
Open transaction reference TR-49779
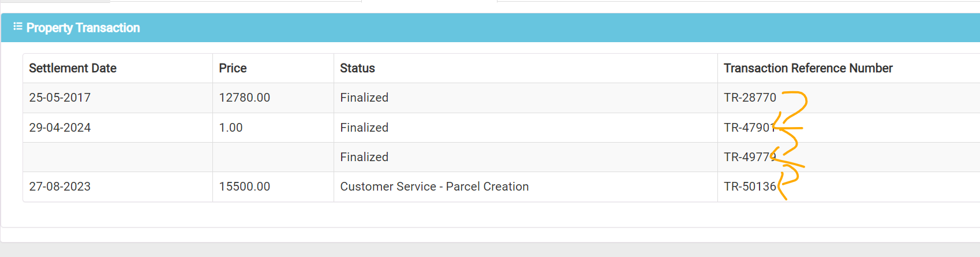pyautogui.click(x=750, y=157)
